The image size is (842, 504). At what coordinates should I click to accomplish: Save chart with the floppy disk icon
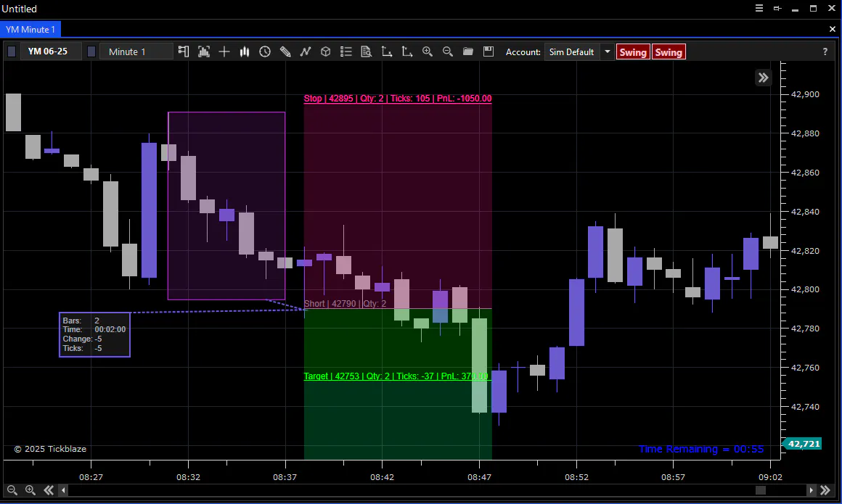488,51
